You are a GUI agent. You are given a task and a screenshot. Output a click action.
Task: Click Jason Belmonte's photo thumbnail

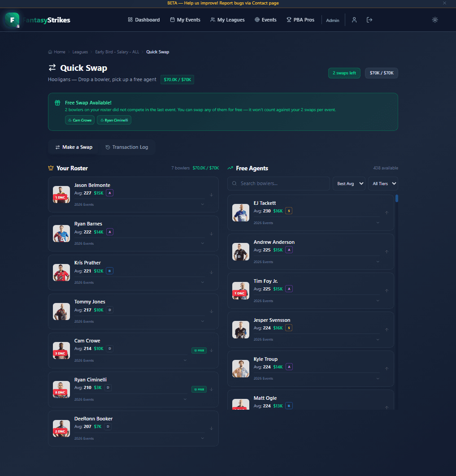pos(61,195)
